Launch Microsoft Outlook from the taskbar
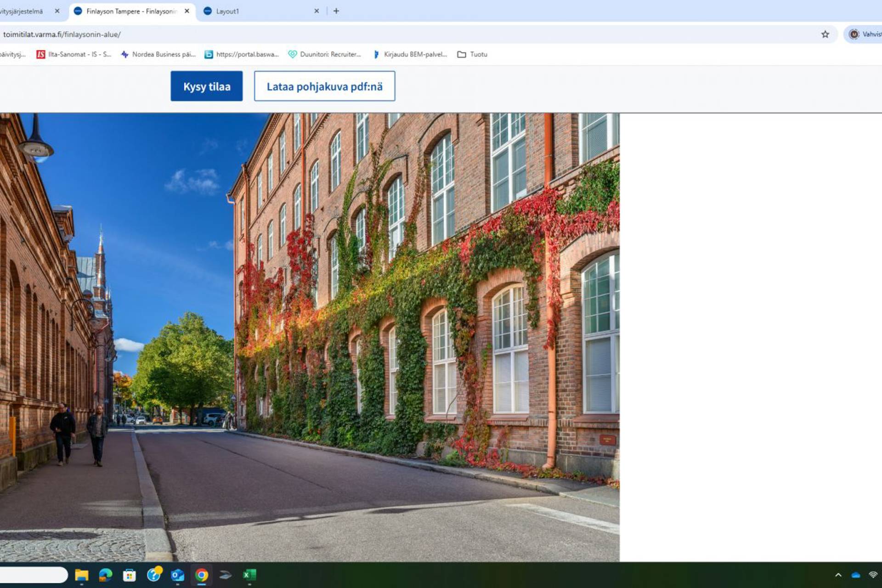Image resolution: width=882 pixels, height=588 pixels. 177,575
